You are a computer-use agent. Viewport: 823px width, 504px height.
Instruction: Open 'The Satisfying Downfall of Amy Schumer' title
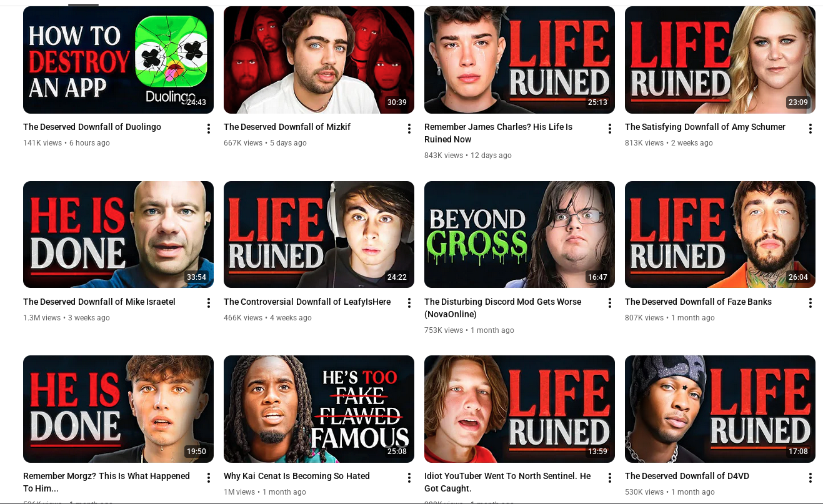[705, 127]
